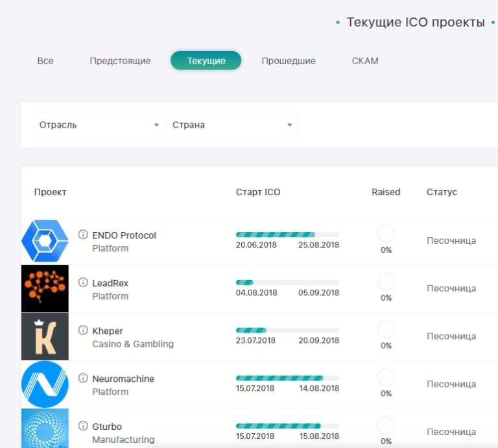Switch to the Все tab

pos(45,61)
